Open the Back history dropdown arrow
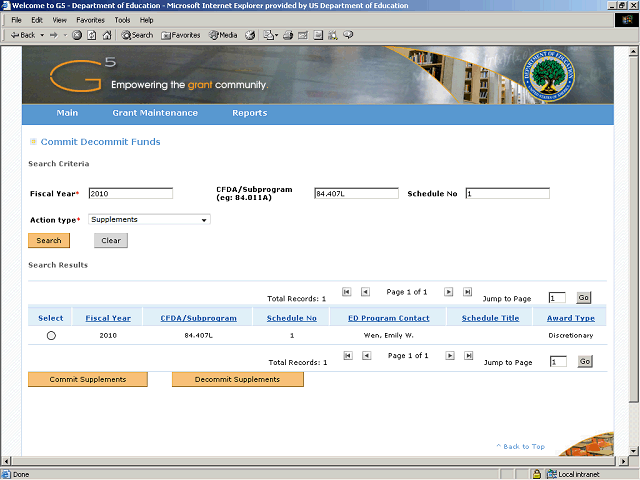 pos(42,36)
